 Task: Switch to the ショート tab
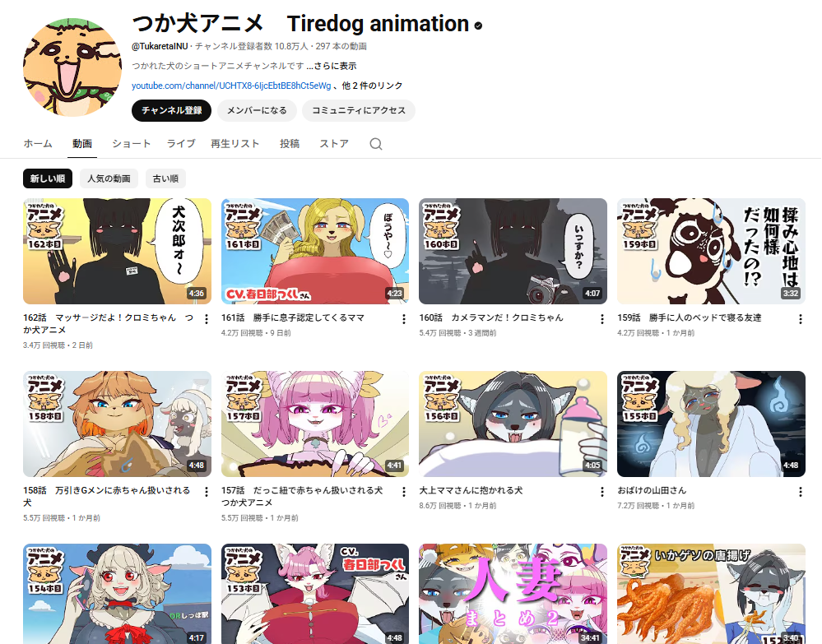pos(131,144)
